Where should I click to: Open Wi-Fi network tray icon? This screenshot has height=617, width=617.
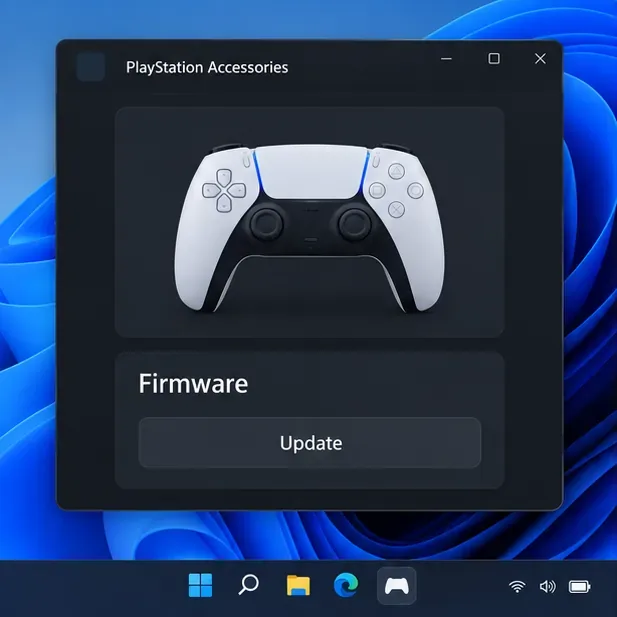[517, 587]
